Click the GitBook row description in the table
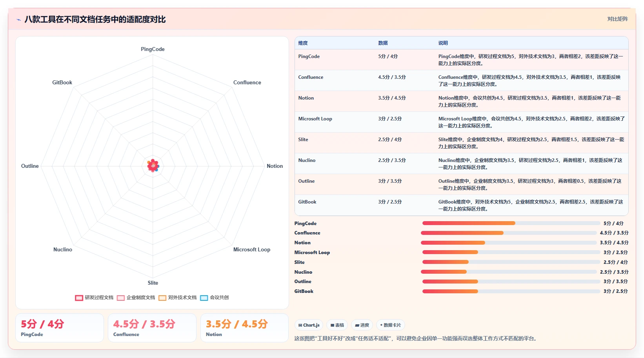The width and height of the screenshot is (644, 358). coord(531,205)
